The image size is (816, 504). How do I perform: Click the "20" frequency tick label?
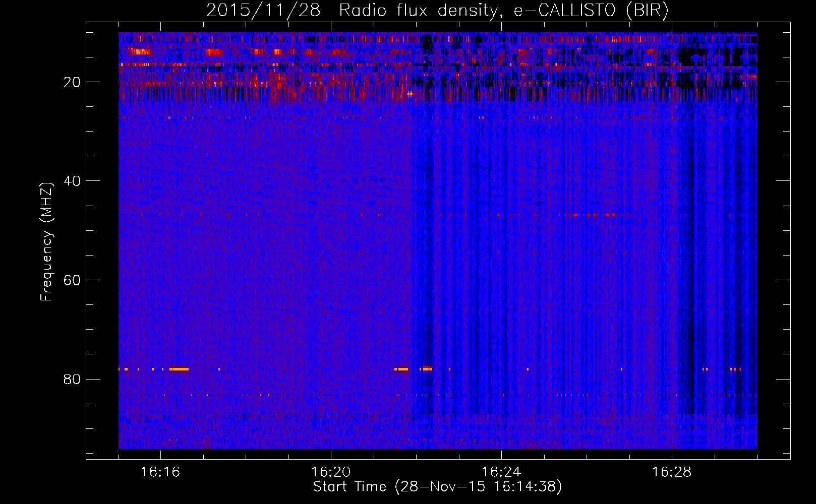[72, 82]
